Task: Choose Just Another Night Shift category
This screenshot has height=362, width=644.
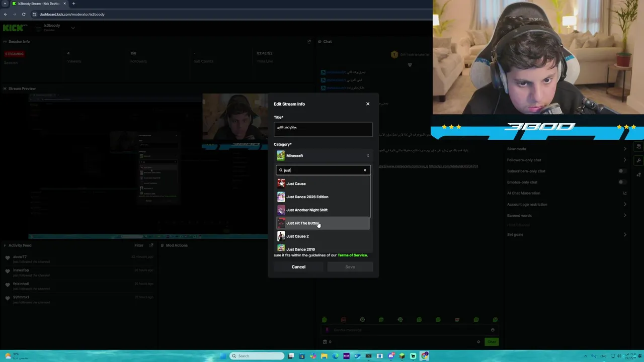Action: click(323, 210)
